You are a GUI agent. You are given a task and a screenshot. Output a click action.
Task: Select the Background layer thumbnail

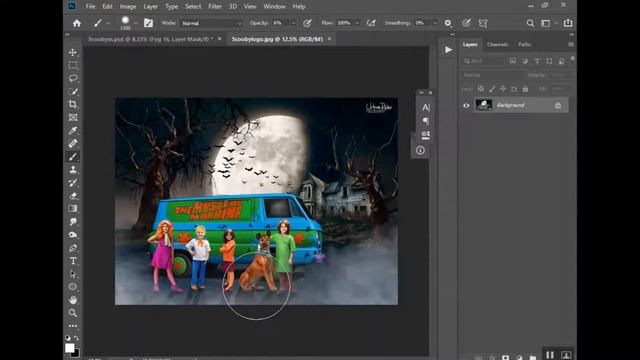click(x=484, y=105)
